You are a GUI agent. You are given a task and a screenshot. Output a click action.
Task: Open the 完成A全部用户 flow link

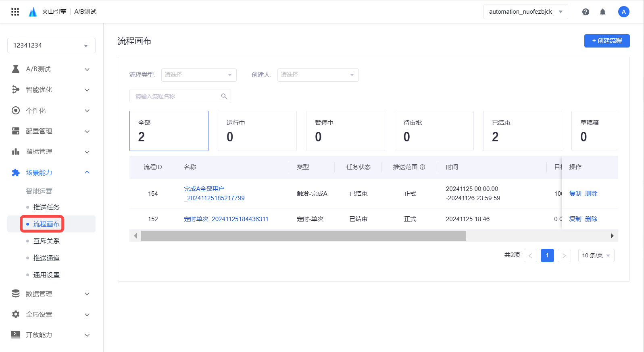(214, 193)
